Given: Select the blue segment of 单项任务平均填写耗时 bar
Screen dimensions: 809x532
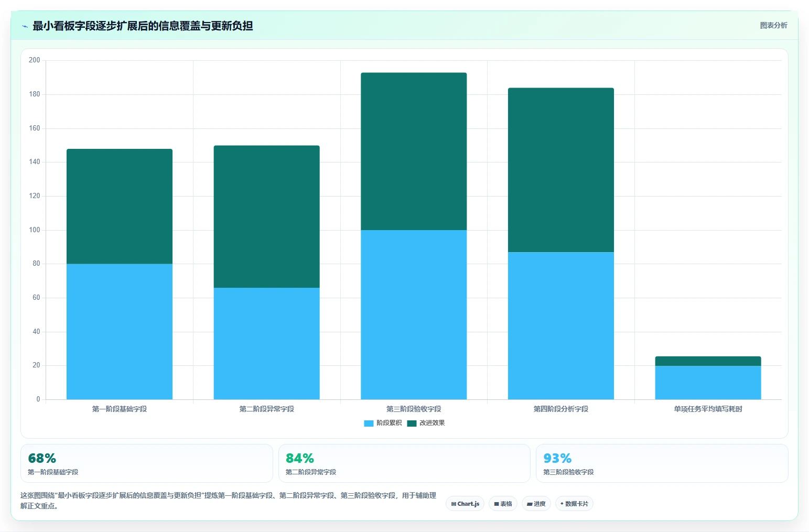Looking at the screenshot, I should tap(708, 383).
